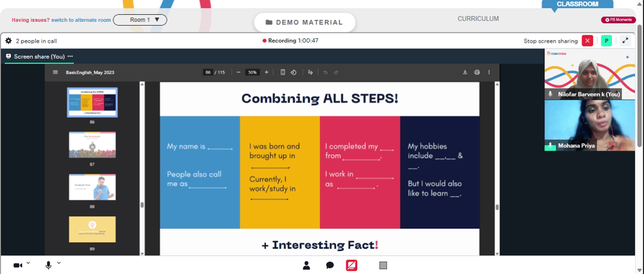
Task: Toggle the red screen share button
Action: [352, 266]
